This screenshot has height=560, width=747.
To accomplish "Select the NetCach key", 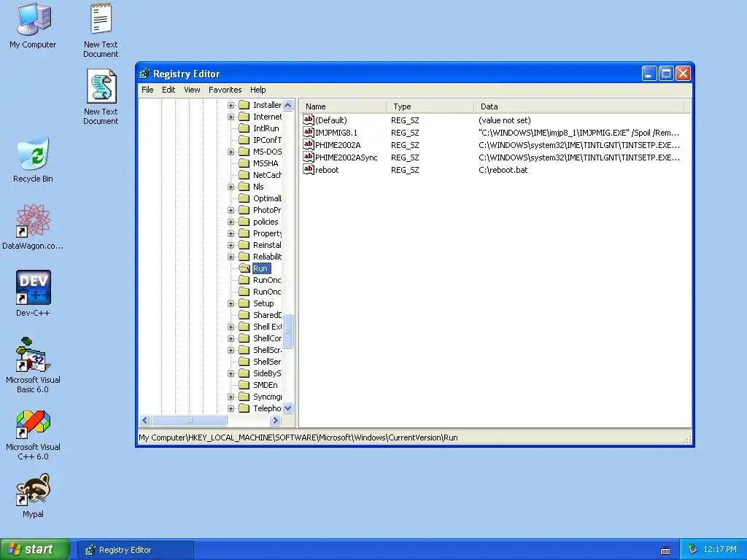I will tap(267, 175).
